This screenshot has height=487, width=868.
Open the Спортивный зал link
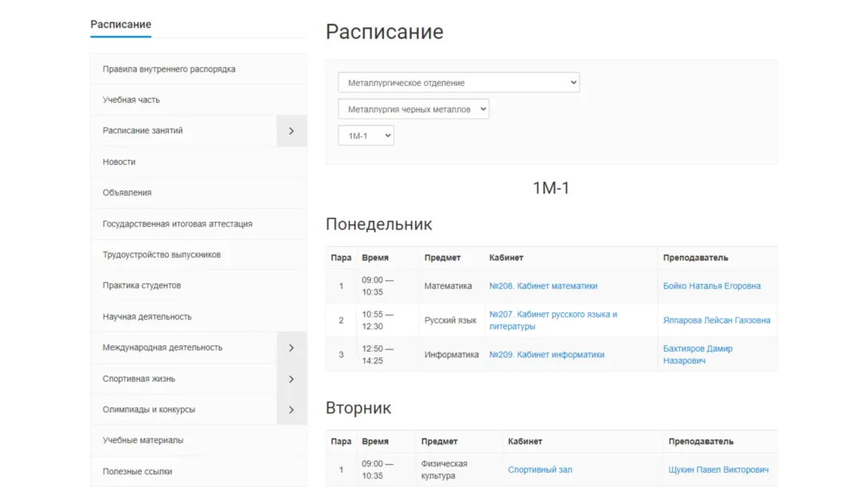(540, 469)
